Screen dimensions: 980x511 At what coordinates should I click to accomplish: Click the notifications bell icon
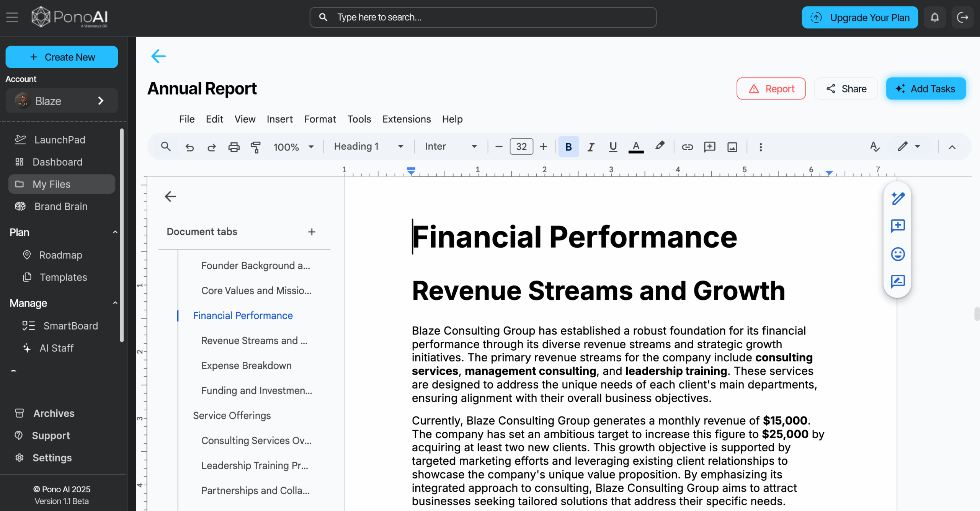point(935,17)
